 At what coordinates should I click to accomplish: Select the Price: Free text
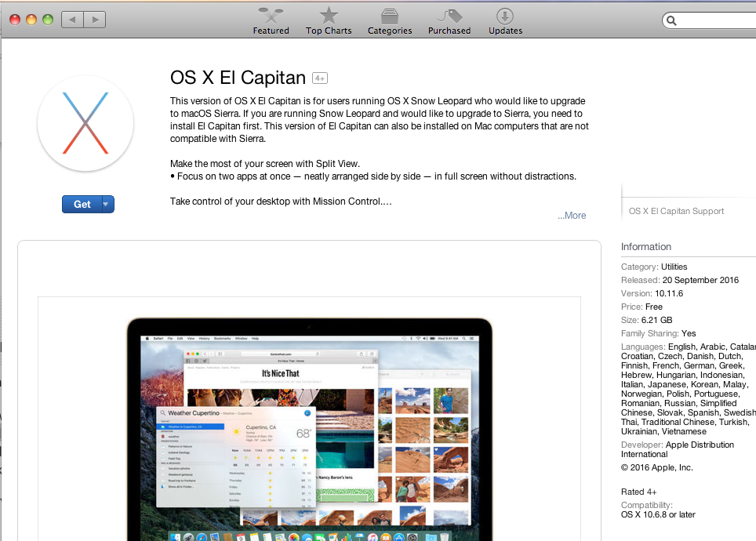(642, 307)
